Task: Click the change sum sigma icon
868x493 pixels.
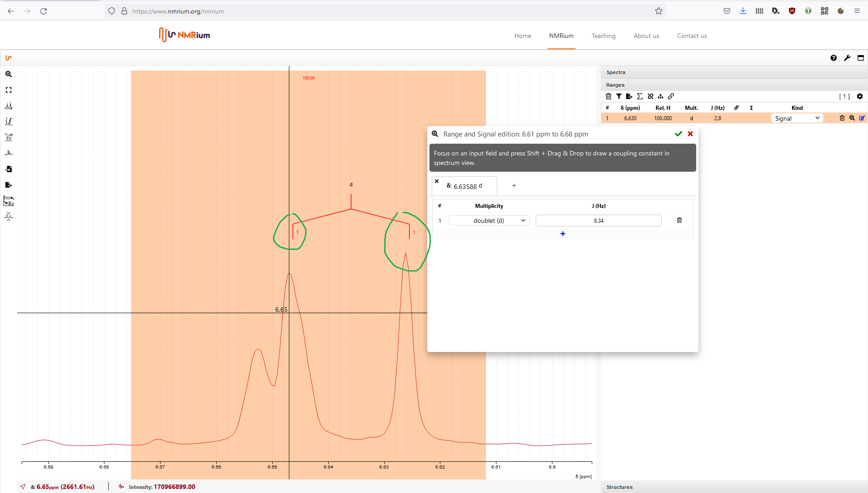Action: point(640,96)
